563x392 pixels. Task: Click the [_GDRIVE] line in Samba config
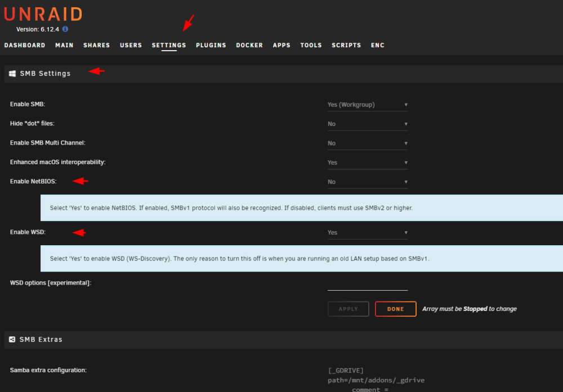(x=346, y=371)
